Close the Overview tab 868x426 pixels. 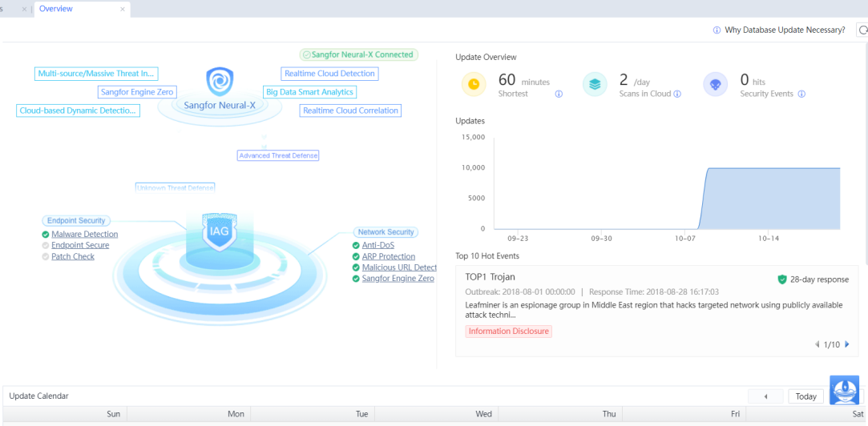coord(123,10)
